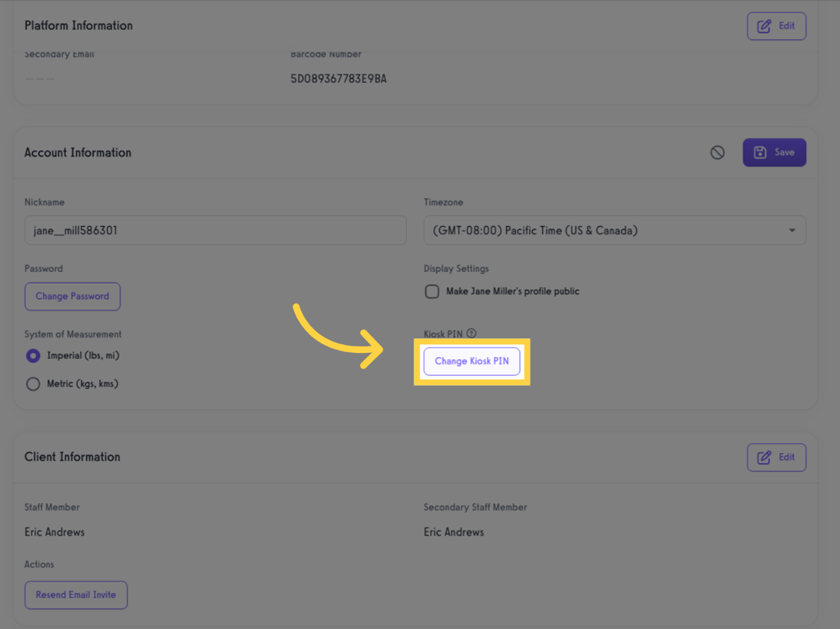Click Resend Email Invite
This screenshot has height=629, width=840.
click(x=76, y=595)
